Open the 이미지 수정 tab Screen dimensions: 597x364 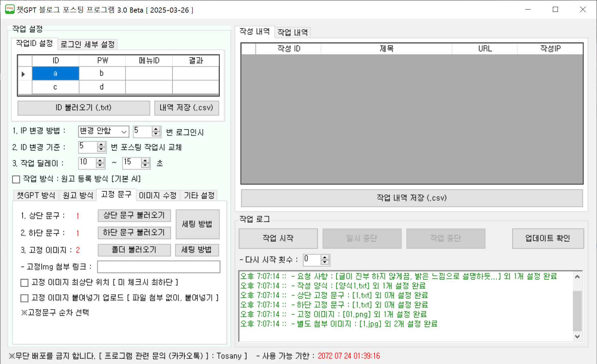click(158, 195)
